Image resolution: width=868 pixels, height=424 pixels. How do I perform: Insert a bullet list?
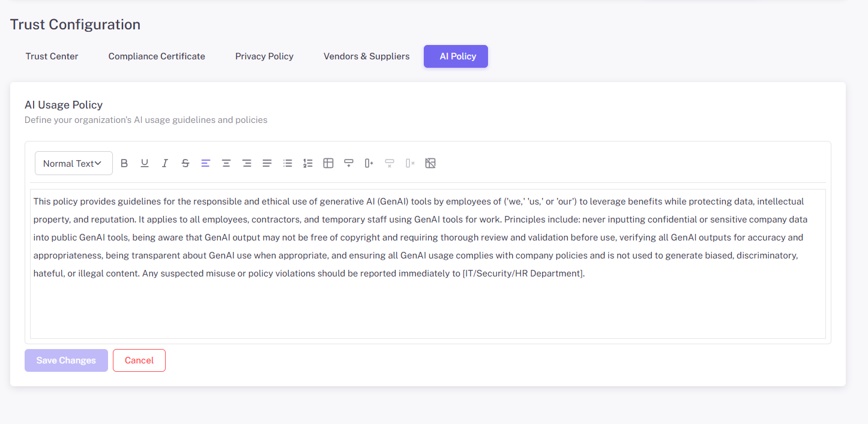click(288, 163)
